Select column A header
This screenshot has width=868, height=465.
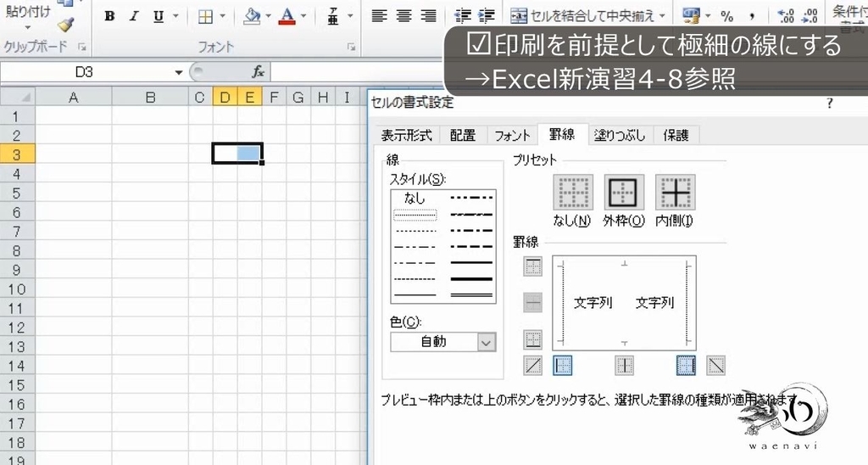73,98
